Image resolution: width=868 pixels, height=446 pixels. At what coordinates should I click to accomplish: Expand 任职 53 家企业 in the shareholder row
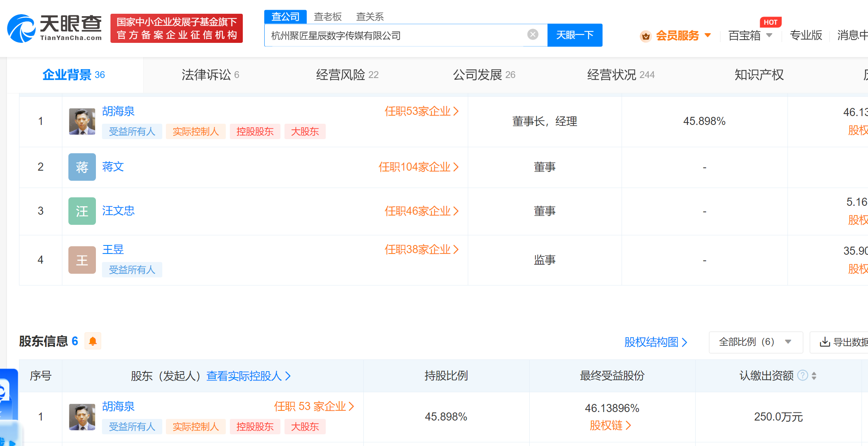click(314, 406)
